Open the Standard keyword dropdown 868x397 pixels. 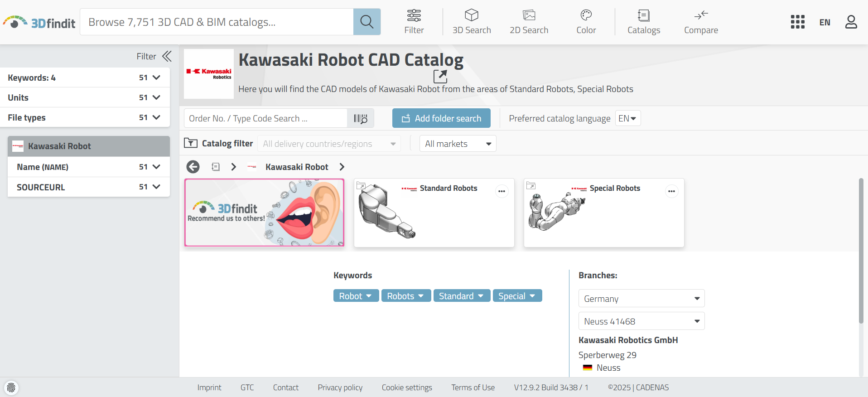[462, 296]
